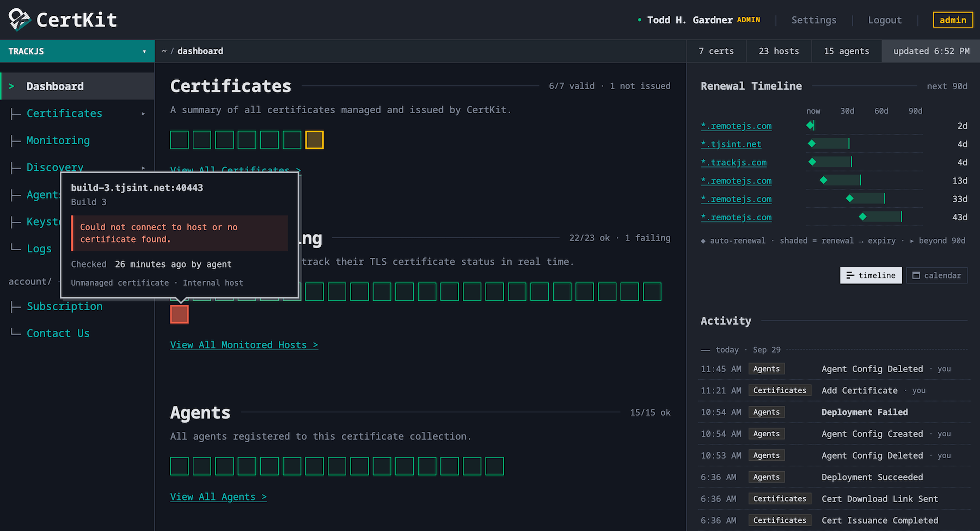The height and width of the screenshot is (531, 980).
Task: Click the 15 agents counter
Action: [847, 51]
